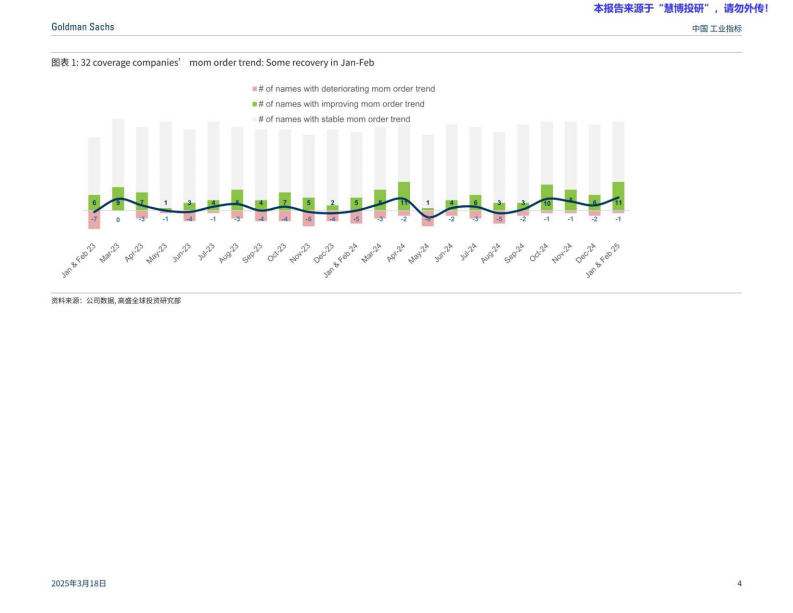This screenshot has width=793, height=613.
Task: Select the chart title 图表 1 text
Action: pyautogui.click(x=212, y=62)
